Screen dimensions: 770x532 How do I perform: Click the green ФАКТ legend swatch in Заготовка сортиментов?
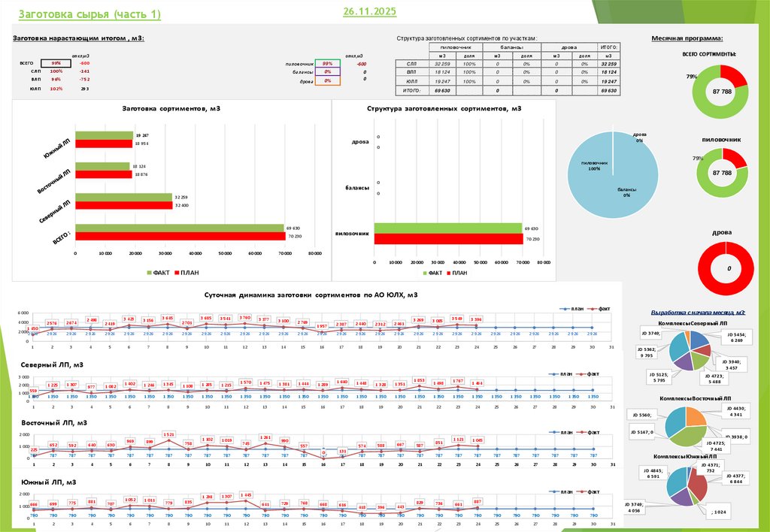(x=150, y=273)
